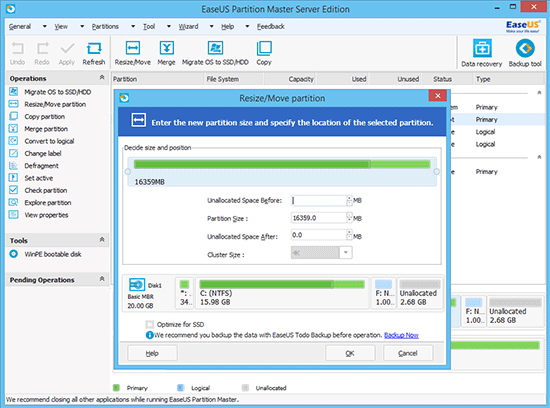Select Unallocated 2.68 GB block in dialog
This screenshot has width=550, height=408.
click(420, 293)
